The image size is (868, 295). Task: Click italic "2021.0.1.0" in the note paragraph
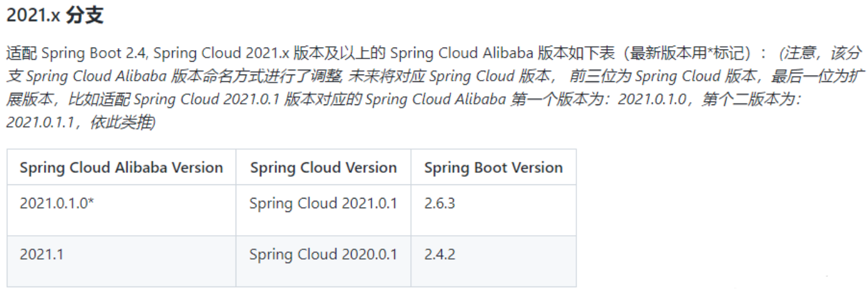[x=654, y=100]
